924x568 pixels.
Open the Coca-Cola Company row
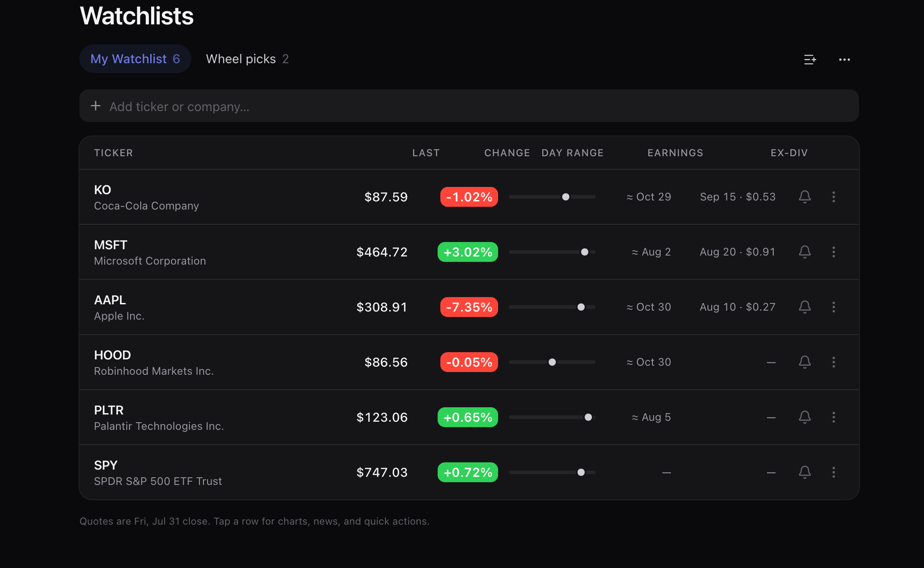[469, 197]
